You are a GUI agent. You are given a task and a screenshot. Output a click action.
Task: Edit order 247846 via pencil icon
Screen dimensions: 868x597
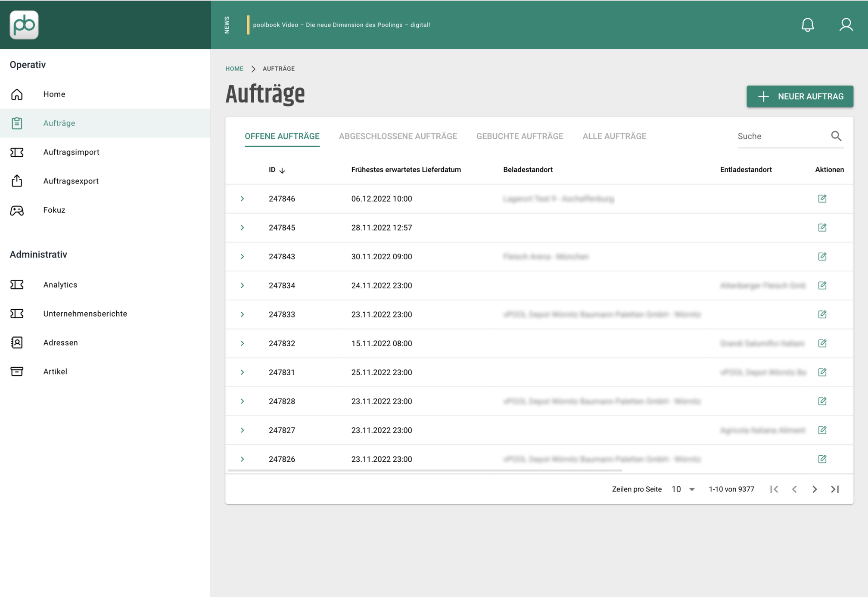822,199
